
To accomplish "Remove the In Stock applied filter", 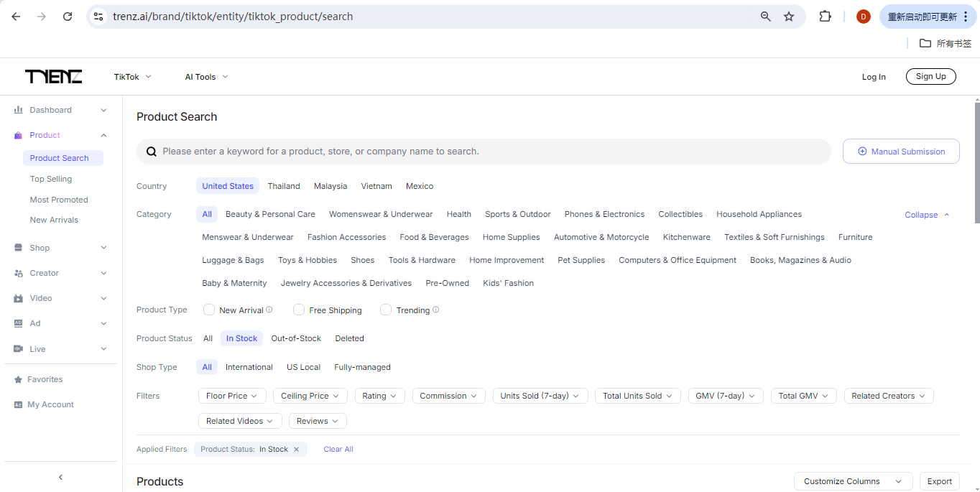I will point(296,450).
